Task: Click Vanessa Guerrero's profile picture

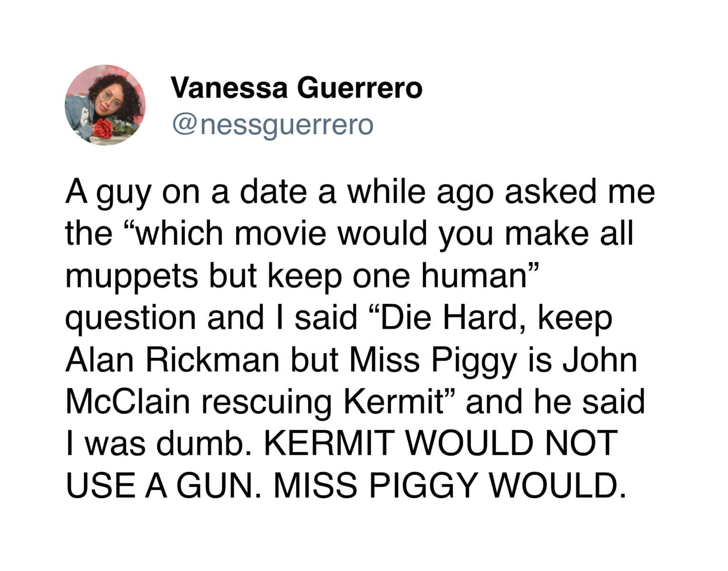Action: [105, 105]
